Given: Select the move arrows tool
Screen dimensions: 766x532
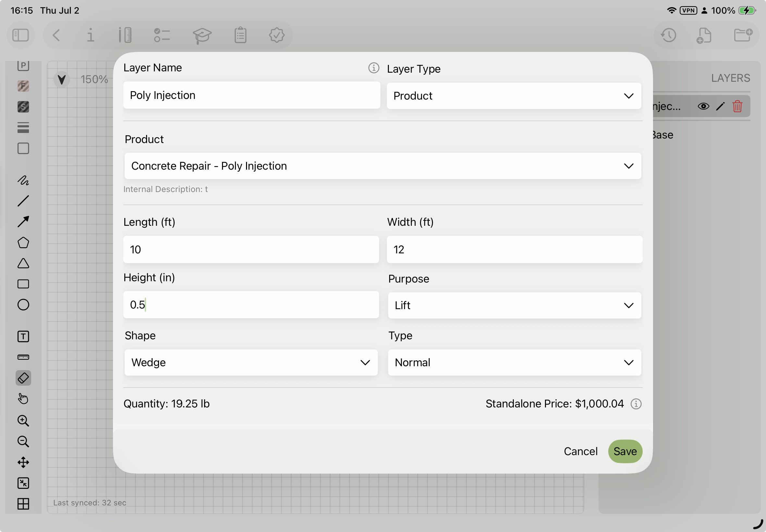Looking at the screenshot, I should point(23,462).
